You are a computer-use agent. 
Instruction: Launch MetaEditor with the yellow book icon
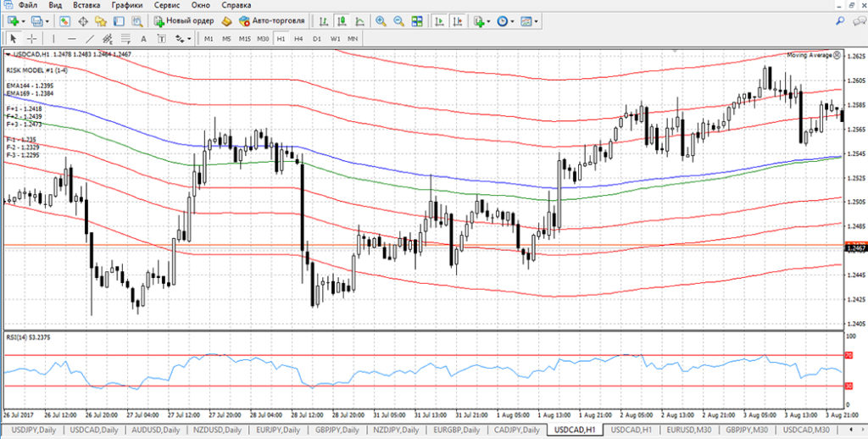225,21
